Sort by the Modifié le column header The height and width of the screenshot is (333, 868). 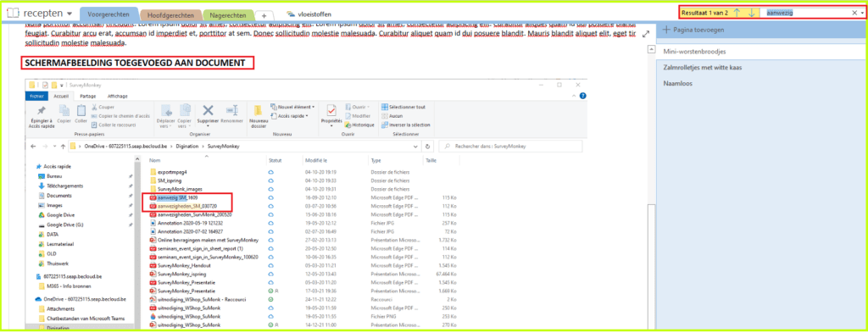pos(317,160)
